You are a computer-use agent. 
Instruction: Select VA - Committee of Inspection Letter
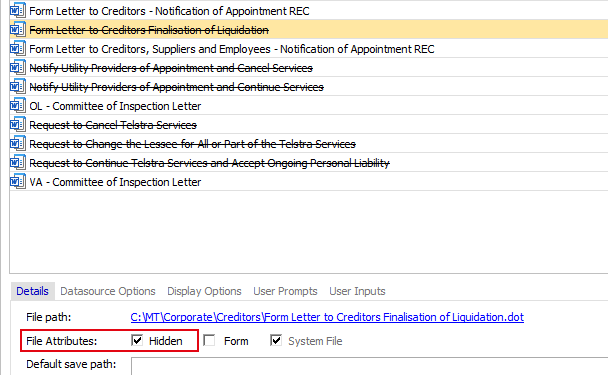click(309, 182)
